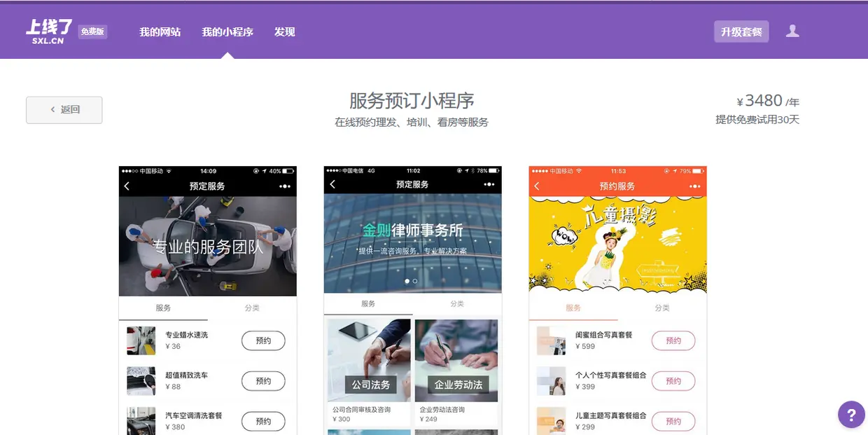The height and width of the screenshot is (435, 868).
Task: Select the 分类 tab in the children photography preview
Action: [662, 308]
